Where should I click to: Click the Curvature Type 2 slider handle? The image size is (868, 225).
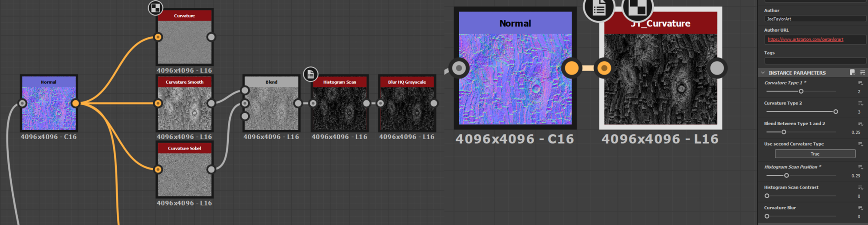pos(835,112)
